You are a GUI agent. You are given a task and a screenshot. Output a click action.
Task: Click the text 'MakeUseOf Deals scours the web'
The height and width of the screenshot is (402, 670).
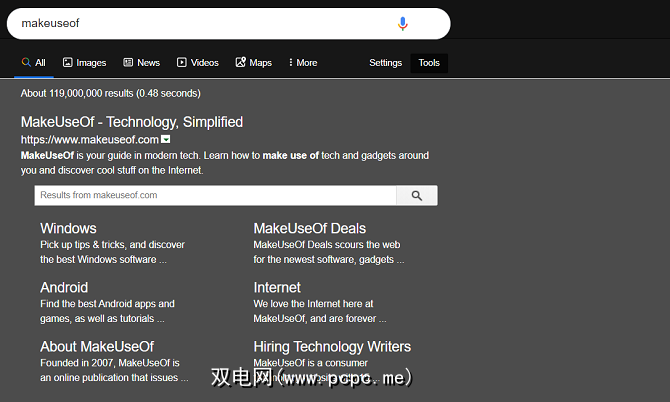[x=327, y=245]
